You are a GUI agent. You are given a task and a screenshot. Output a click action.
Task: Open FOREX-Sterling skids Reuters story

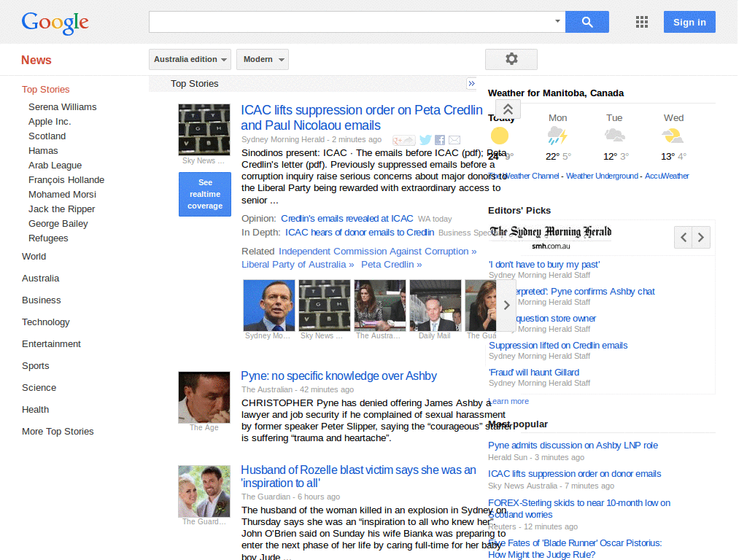(578, 509)
